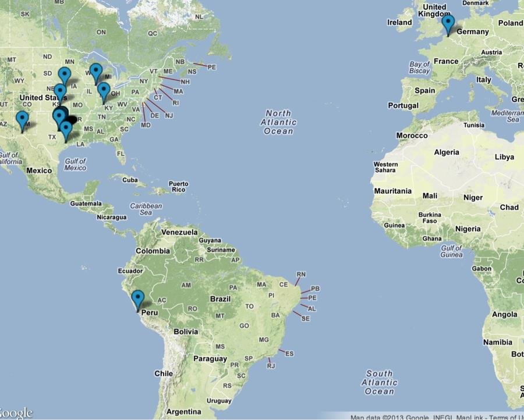The image size is (524, 420).
Task: Click the 'Bolivia' country label
Action: pyautogui.click(x=186, y=332)
